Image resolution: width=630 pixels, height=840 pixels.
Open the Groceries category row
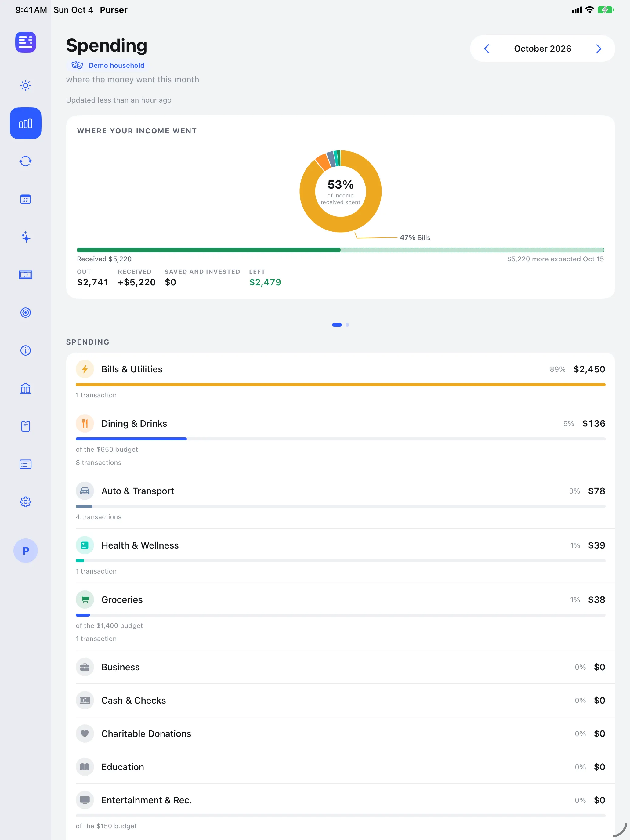click(341, 617)
